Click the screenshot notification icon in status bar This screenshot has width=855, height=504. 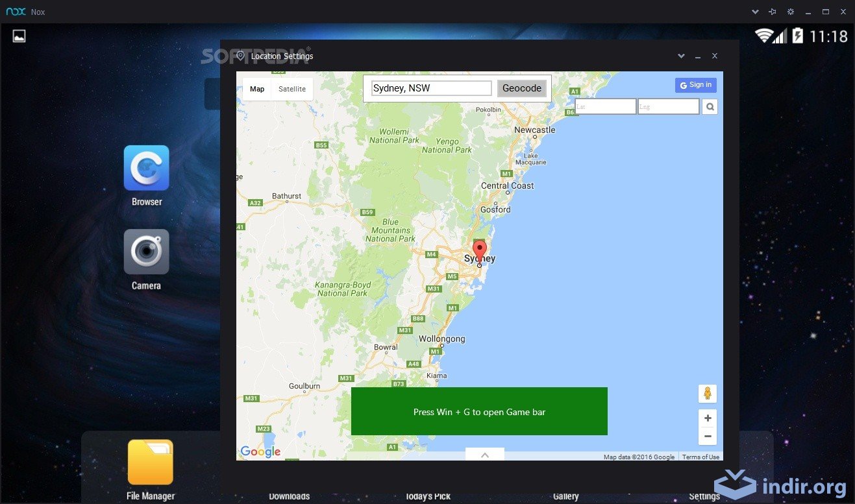click(19, 36)
